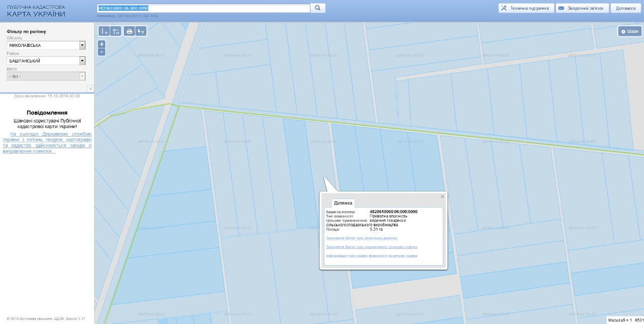Open the notification link about заходи із виправлення помилок
This screenshot has width=644, height=324.
(47, 143)
